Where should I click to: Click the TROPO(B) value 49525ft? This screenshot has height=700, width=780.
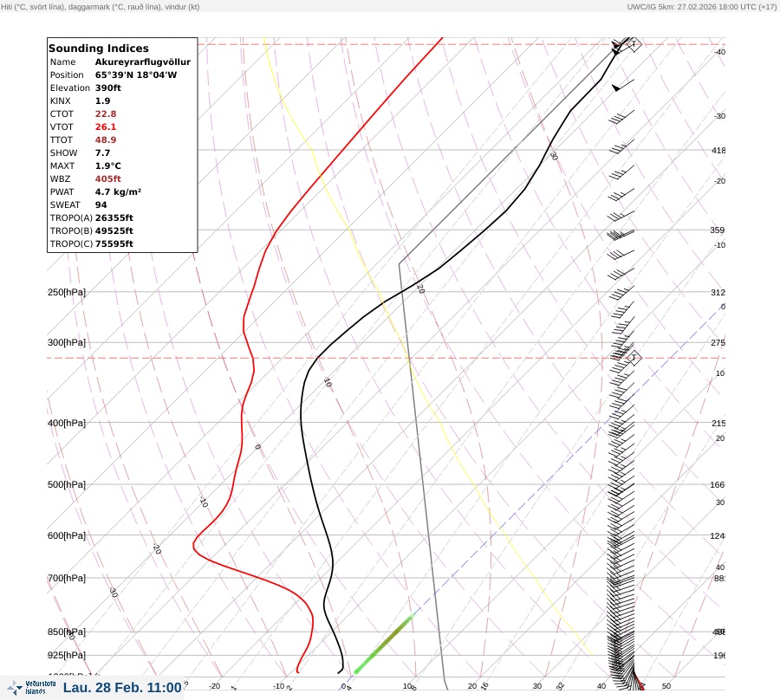114,230
